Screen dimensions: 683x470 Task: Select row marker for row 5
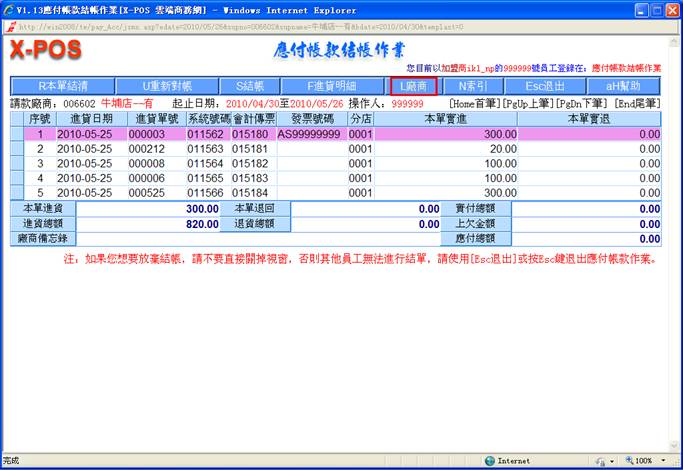point(16,192)
